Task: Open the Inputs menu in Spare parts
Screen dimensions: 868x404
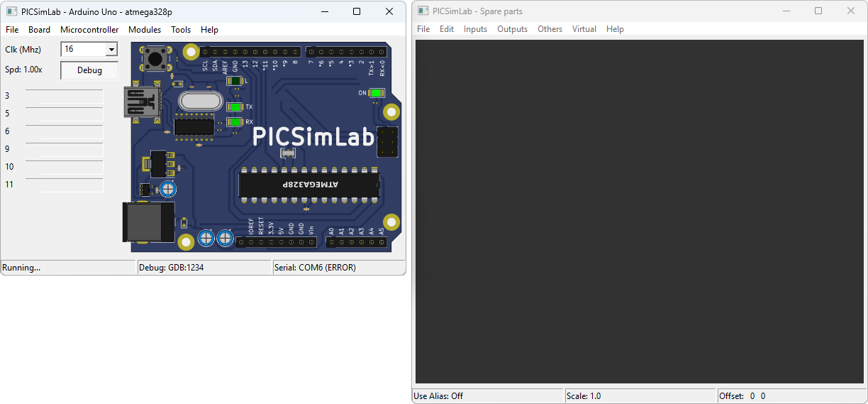Action: (x=475, y=29)
